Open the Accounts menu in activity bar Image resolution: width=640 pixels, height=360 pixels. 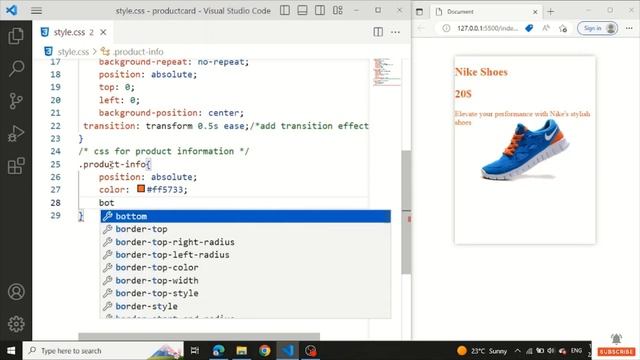[x=16, y=292]
